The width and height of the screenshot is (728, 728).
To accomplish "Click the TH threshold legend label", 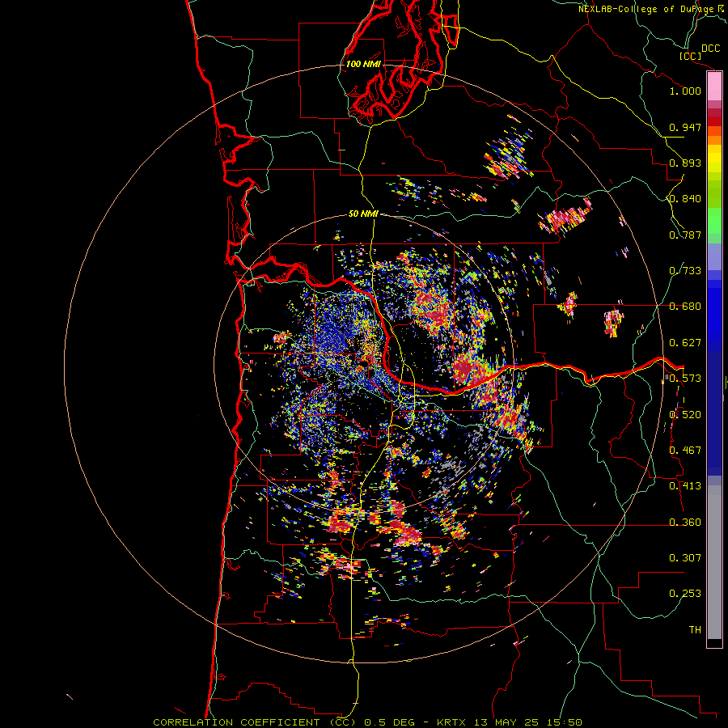I will (x=695, y=630).
